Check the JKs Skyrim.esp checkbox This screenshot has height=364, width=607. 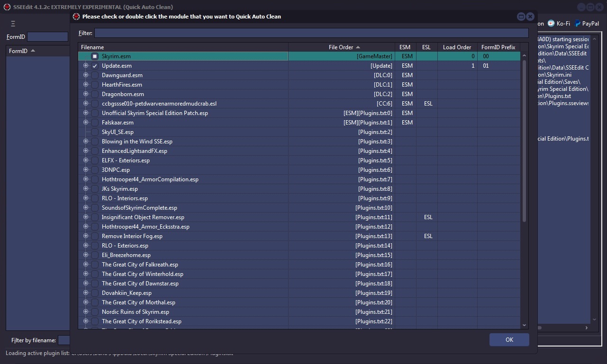pos(95,189)
